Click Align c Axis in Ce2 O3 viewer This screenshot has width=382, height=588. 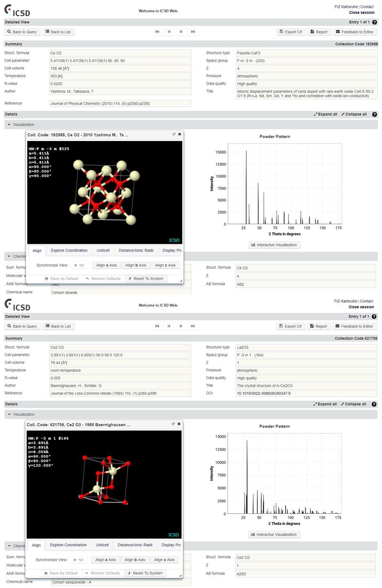tap(164, 559)
